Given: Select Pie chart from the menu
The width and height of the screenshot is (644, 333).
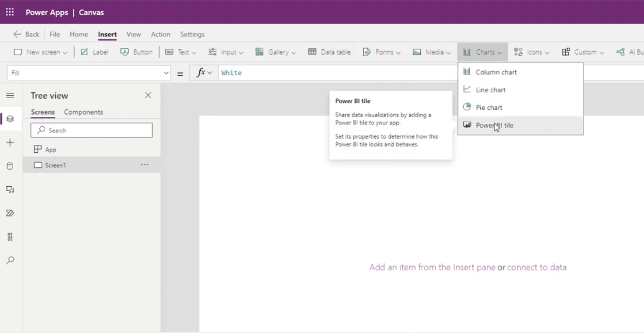Looking at the screenshot, I should (x=520, y=107).
